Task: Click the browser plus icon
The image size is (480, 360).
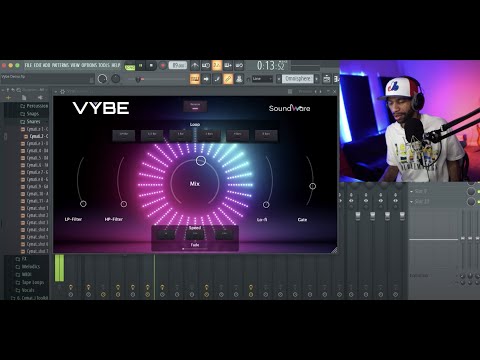Action: pyautogui.click(x=9, y=98)
